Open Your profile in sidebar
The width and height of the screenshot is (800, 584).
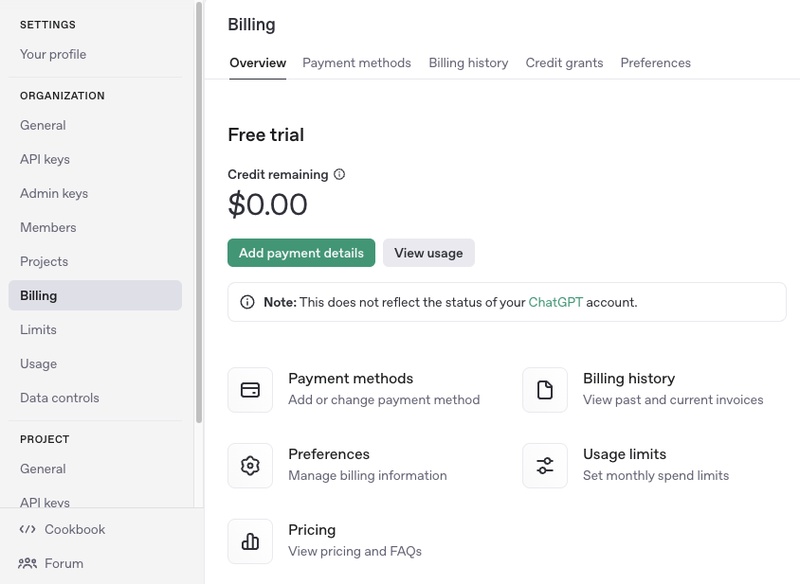coord(53,54)
